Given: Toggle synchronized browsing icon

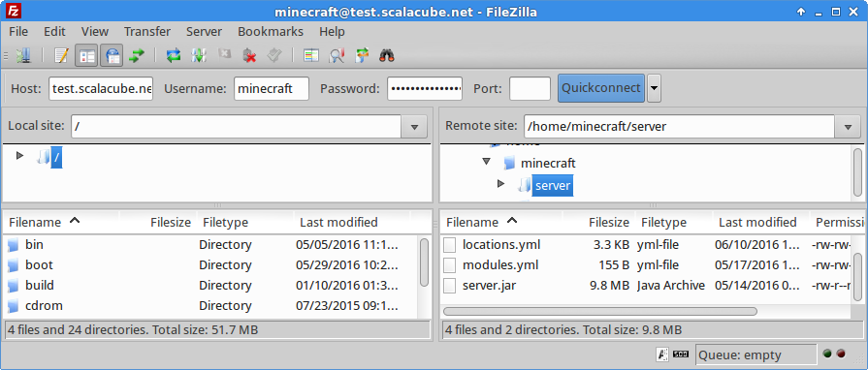Looking at the screenshot, I should [x=362, y=55].
